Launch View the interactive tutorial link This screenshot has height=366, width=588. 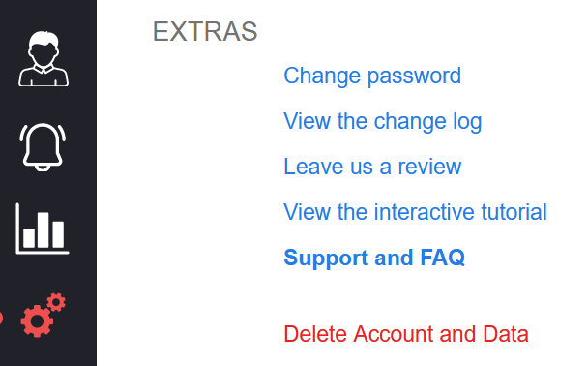click(x=415, y=212)
